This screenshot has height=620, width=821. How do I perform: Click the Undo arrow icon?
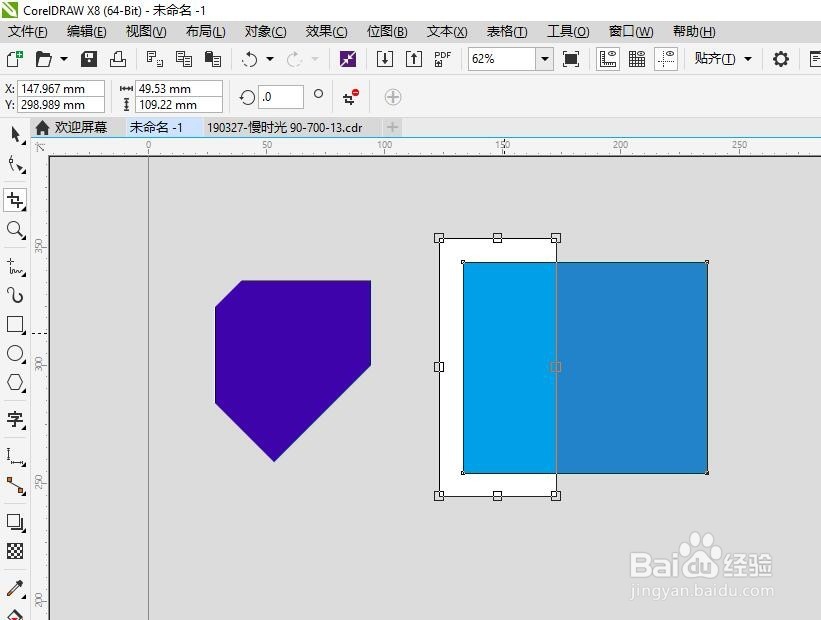[x=250, y=59]
